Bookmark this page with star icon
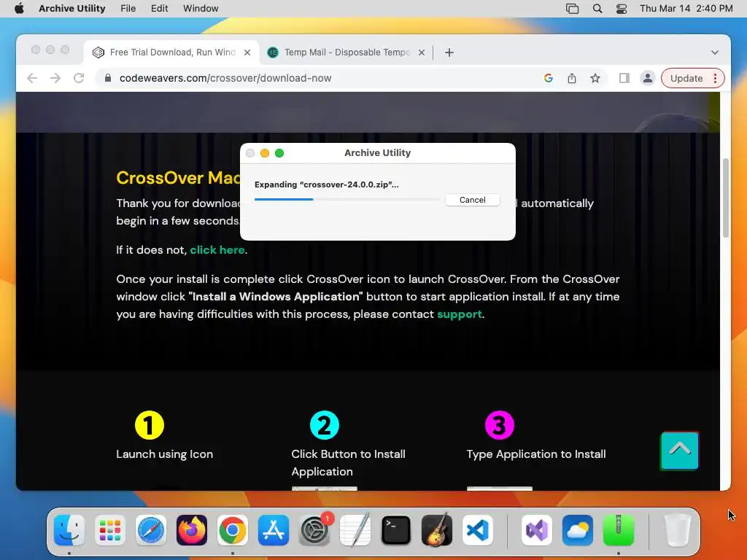Image resolution: width=747 pixels, height=560 pixels. coord(595,78)
